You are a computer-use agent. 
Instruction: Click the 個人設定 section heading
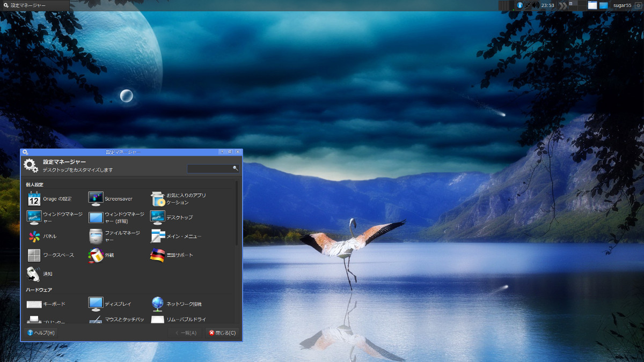click(35, 184)
